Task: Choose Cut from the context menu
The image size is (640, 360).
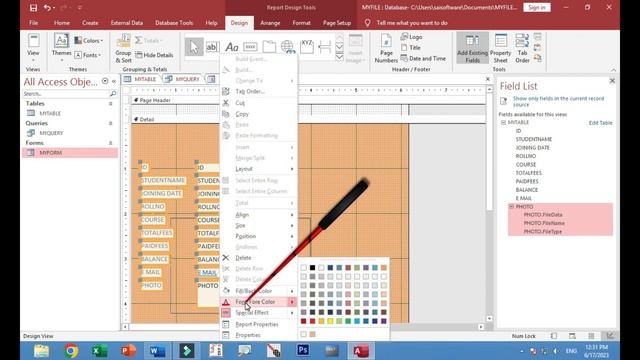Action: click(258, 103)
